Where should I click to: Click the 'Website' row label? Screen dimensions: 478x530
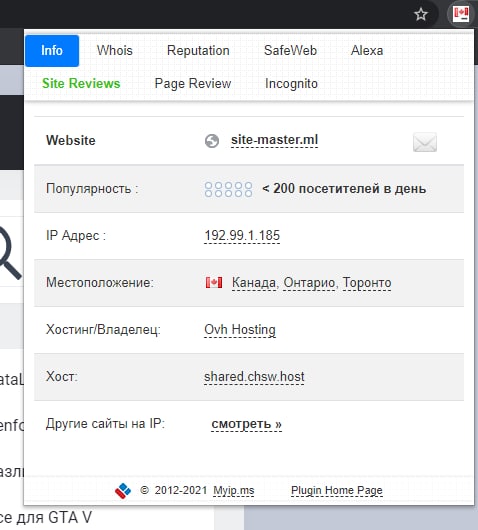point(71,140)
